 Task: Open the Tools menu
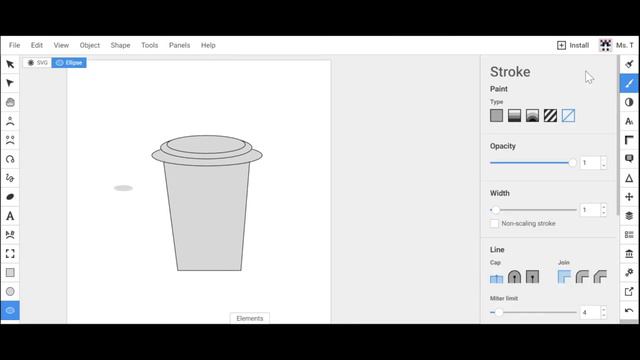149,45
